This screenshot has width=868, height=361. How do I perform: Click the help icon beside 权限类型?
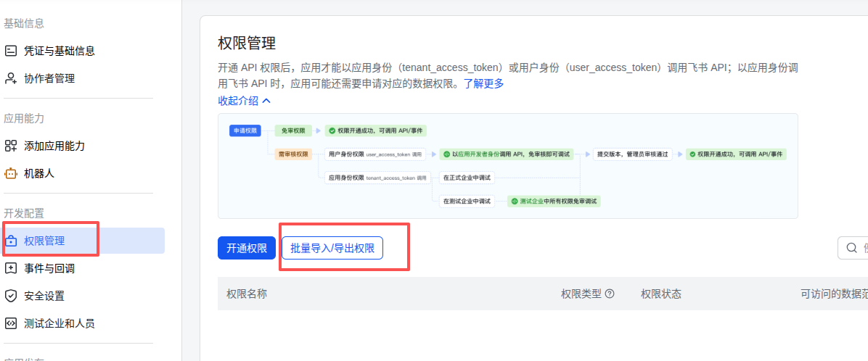(x=610, y=294)
